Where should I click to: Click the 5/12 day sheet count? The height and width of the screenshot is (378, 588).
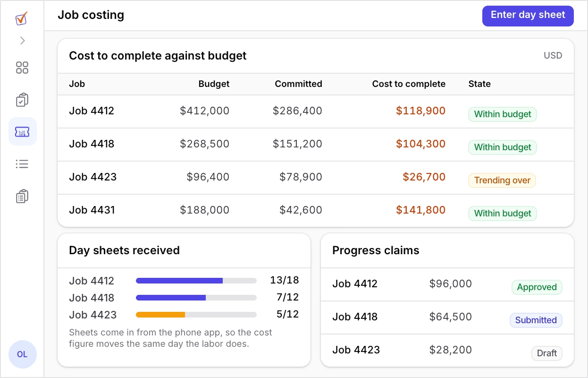click(288, 314)
